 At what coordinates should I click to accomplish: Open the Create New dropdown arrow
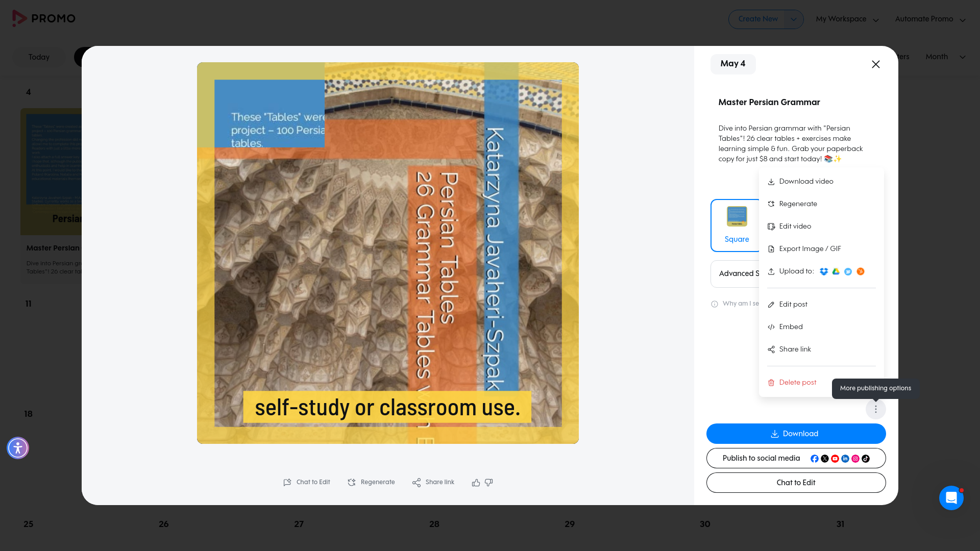tap(794, 19)
